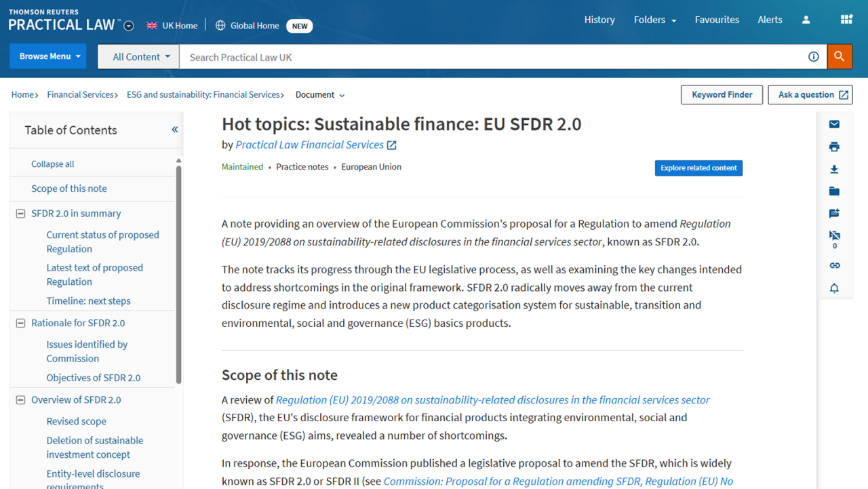Image resolution: width=868 pixels, height=489 pixels.
Task: Click the download icon in right toolbar
Action: 834,169
